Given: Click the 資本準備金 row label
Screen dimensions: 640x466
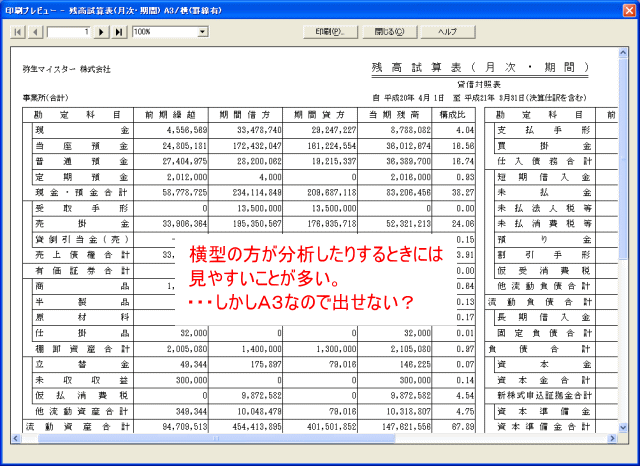Looking at the screenshot, I should (544, 412).
